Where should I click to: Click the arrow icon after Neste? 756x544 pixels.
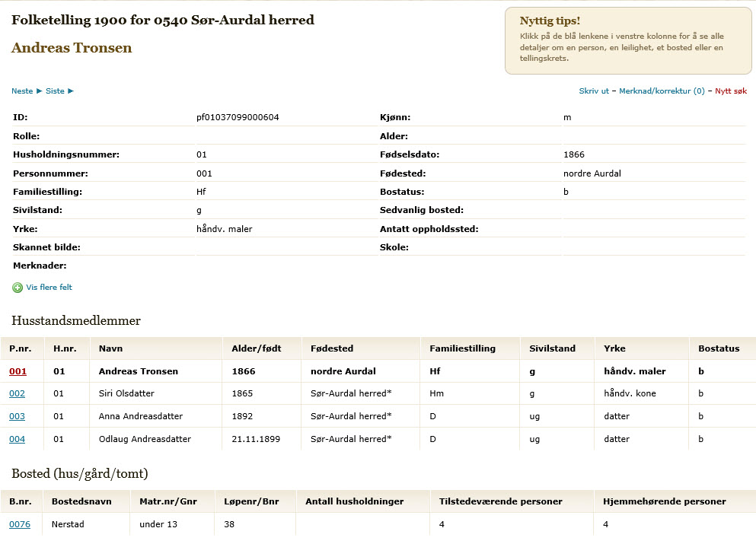[x=40, y=91]
